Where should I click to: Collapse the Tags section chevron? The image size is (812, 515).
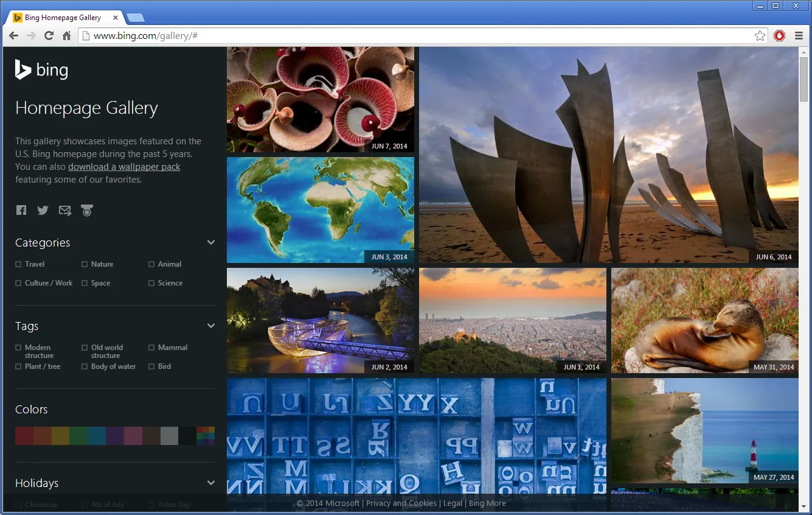[210, 326]
